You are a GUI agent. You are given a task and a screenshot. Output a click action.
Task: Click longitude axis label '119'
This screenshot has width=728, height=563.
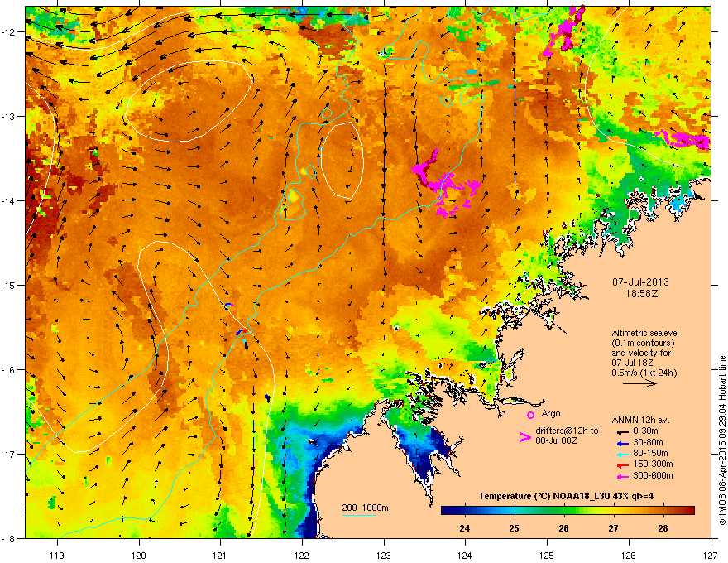click(57, 555)
